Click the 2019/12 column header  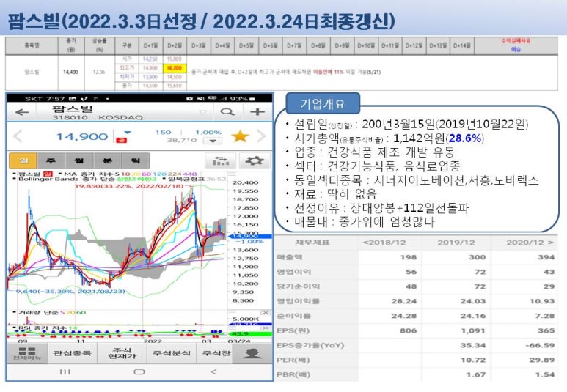456,243
